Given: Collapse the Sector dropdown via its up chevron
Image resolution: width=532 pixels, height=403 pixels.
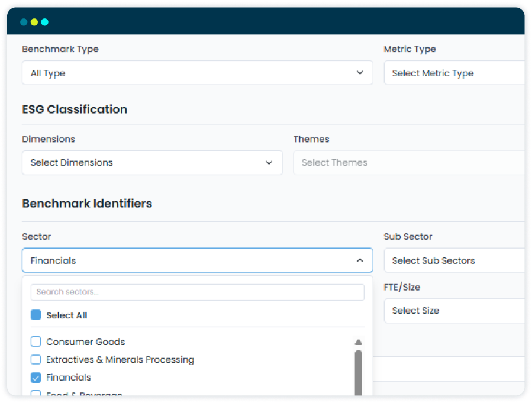Looking at the screenshot, I should coord(360,260).
